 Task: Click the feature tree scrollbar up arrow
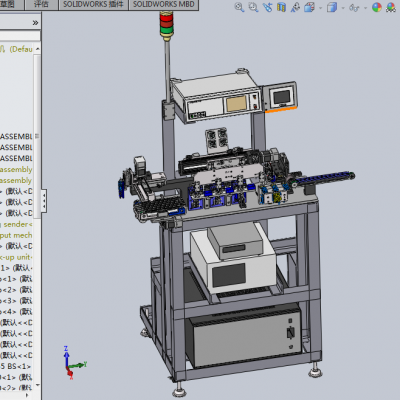(x=37, y=49)
